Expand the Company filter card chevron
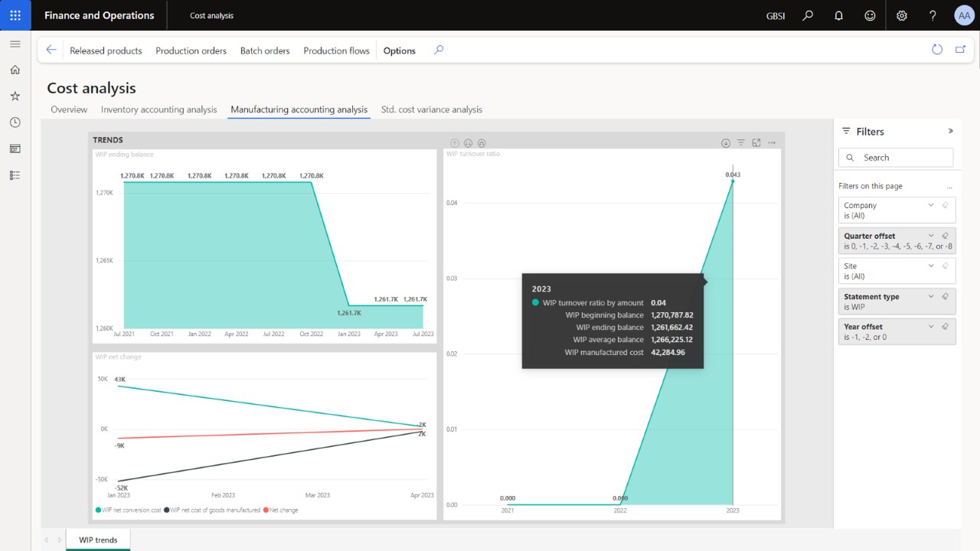The height and width of the screenshot is (551, 980). click(x=931, y=205)
